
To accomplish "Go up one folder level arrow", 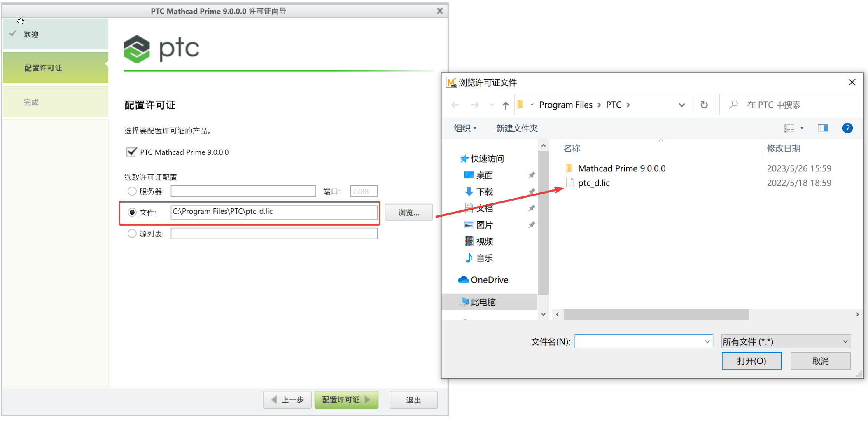I will tap(506, 105).
